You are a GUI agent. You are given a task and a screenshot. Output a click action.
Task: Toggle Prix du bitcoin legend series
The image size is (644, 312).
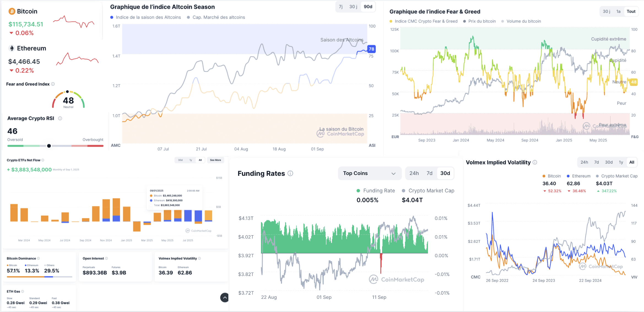tap(479, 21)
